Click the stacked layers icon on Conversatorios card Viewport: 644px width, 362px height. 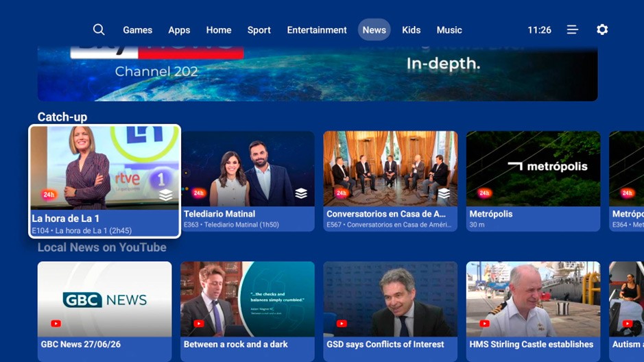(444, 193)
